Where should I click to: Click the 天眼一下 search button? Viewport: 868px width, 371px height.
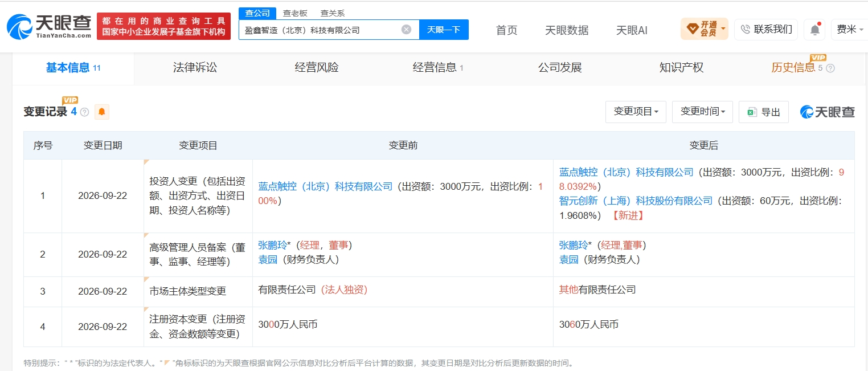pos(444,30)
